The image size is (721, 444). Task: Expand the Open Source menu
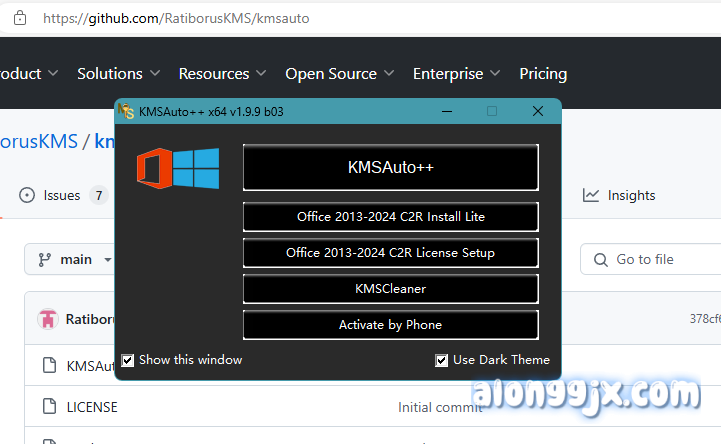[339, 73]
